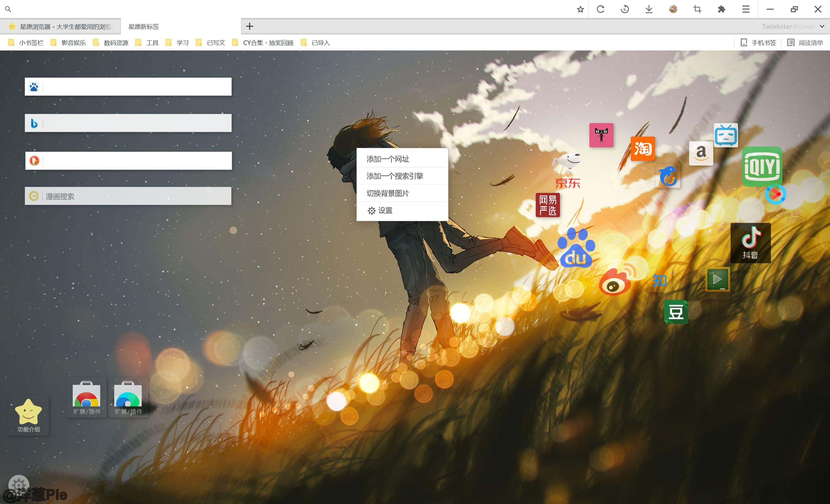Click the screenshot crop icon

697,9
